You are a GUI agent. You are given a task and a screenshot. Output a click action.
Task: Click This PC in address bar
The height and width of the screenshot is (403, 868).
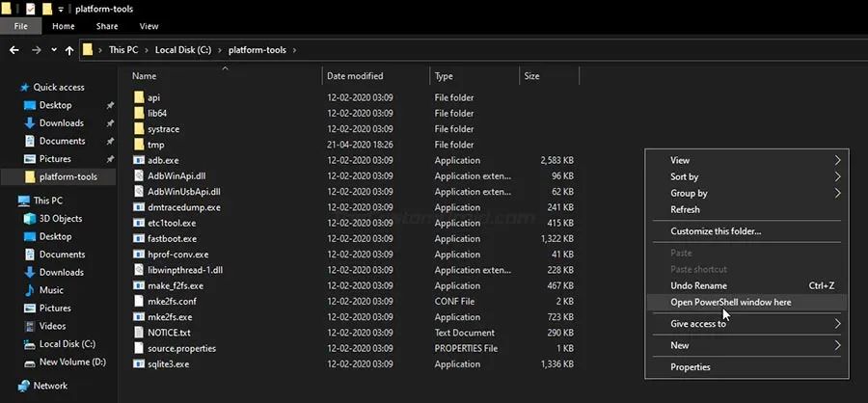pyautogui.click(x=122, y=50)
